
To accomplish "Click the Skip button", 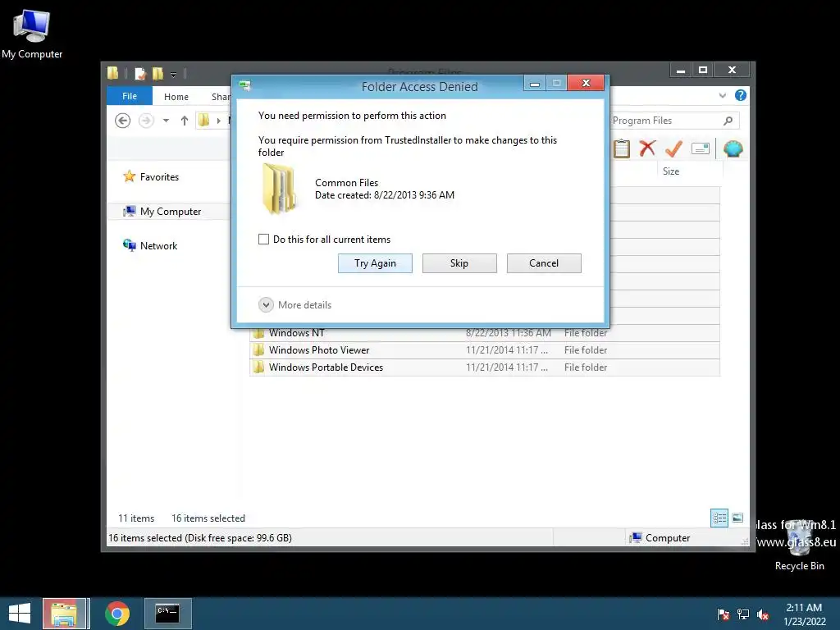I will coord(459,263).
